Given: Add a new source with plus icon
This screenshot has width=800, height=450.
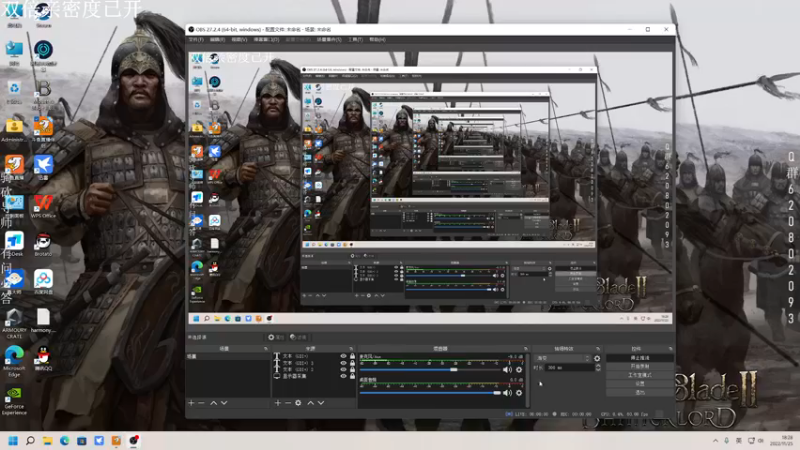Looking at the screenshot, I should (x=278, y=403).
